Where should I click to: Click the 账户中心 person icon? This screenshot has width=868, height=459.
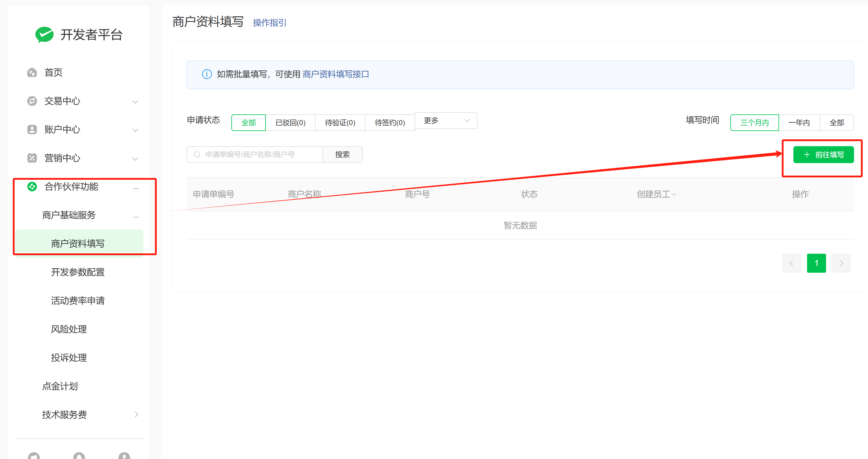pos(32,130)
